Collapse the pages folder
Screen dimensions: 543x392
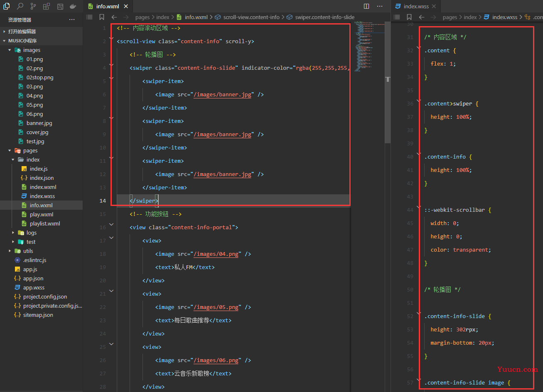pyautogui.click(x=10, y=150)
